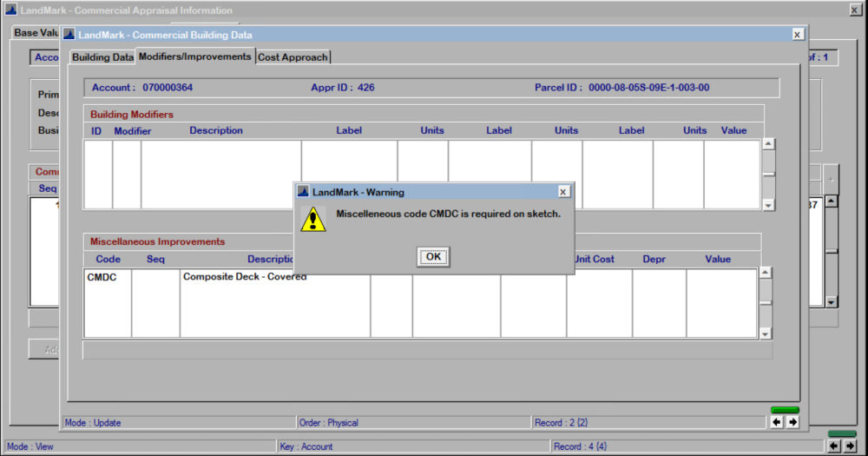
Task: Switch to the Building Data tab
Action: tap(102, 57)
